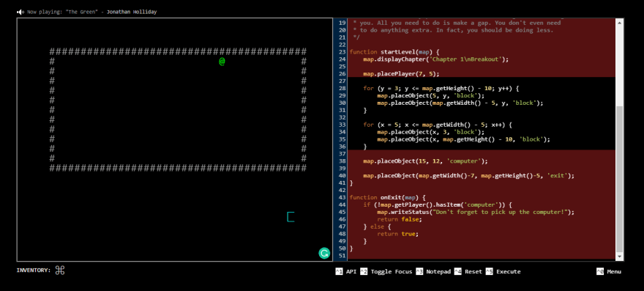Click the ^1 API shortcut key icon
Image resolution: width=644 pixels, height=291 pixels.
click(339, 272)
